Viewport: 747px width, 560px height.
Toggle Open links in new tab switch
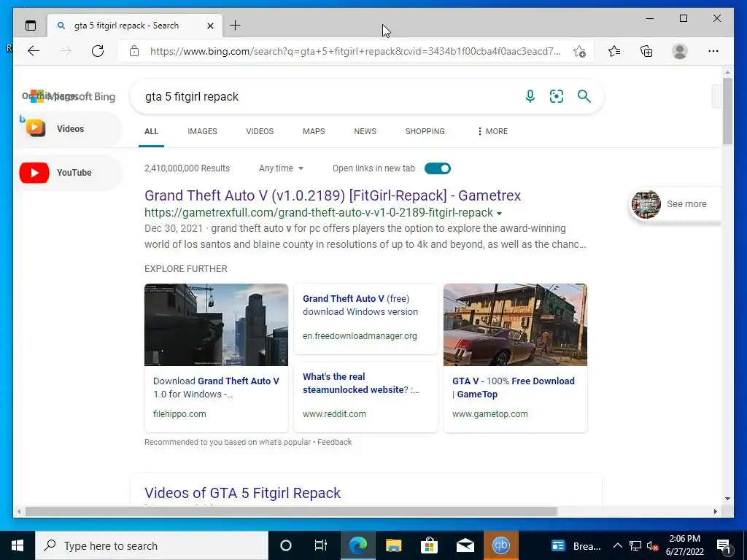click(x=438, y=168)
